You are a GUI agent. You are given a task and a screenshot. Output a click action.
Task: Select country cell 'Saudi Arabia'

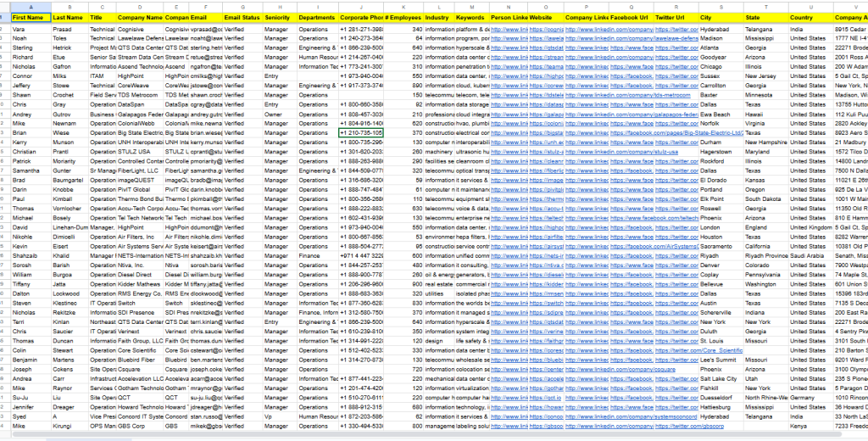click(811, 256)
